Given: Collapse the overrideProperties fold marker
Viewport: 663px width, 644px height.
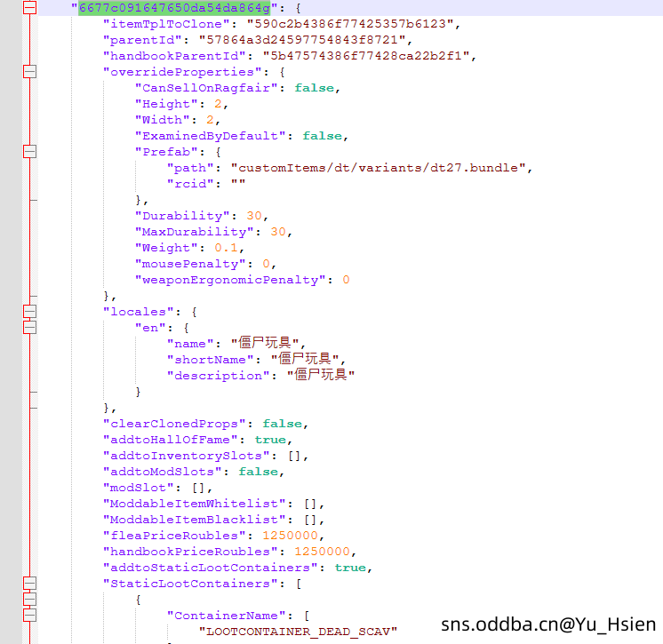Looking at the screenshot, I should click(x=29, y=72).
